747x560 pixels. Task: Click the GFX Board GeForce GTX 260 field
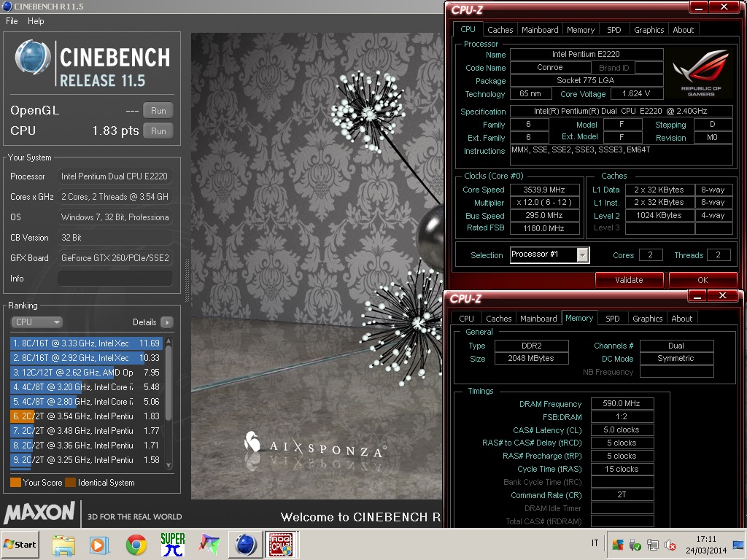coord(115,258)
